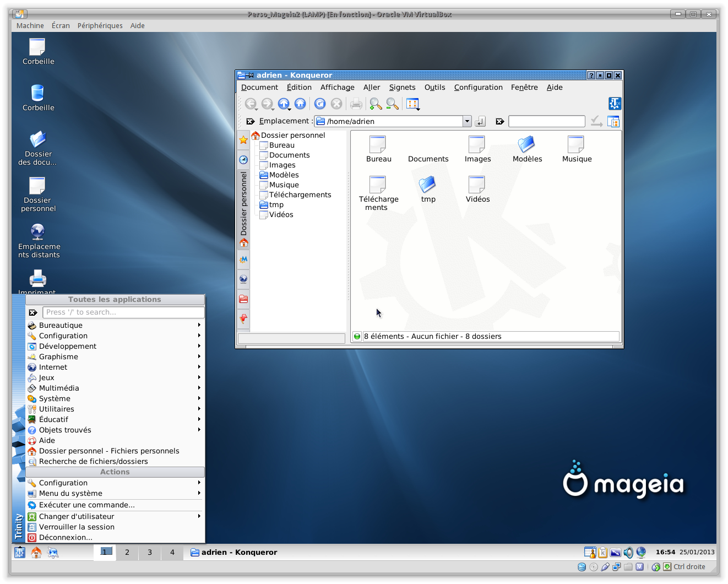728x584 pixels.
Task: Click Verrouiller la session
Action: (115, 527)
